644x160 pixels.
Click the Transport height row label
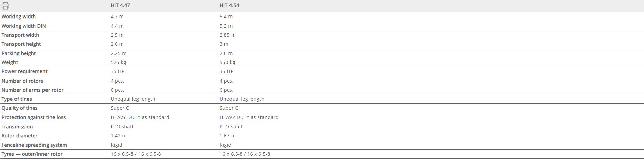[x=21, y=44]
